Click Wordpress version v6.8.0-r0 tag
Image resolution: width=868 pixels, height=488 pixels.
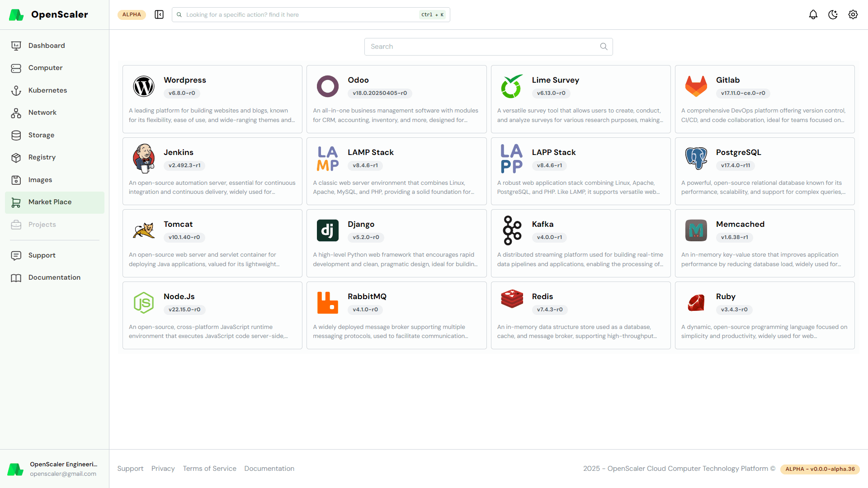click(182, 93)
